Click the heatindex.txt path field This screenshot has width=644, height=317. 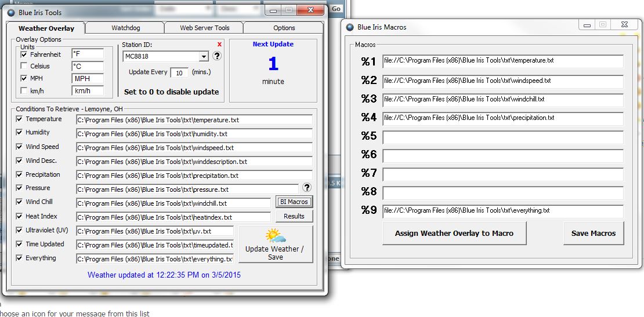pyautogui.click(x=173, y=217)
